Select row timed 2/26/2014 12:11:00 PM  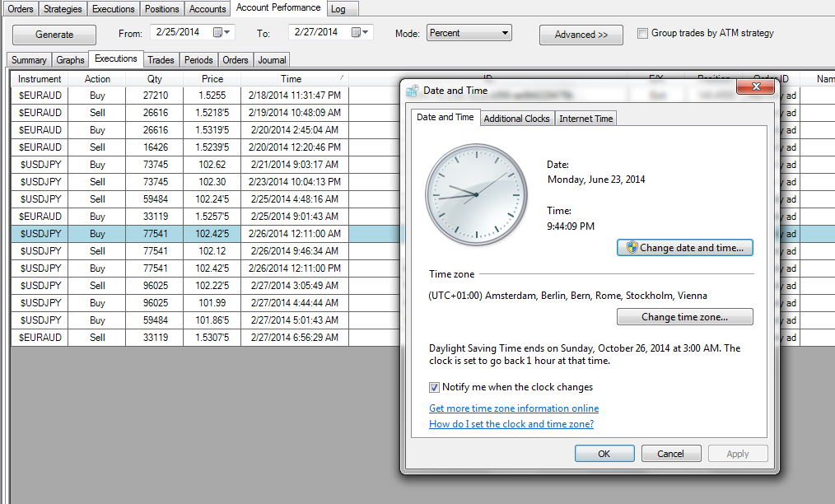pos(295,268)
